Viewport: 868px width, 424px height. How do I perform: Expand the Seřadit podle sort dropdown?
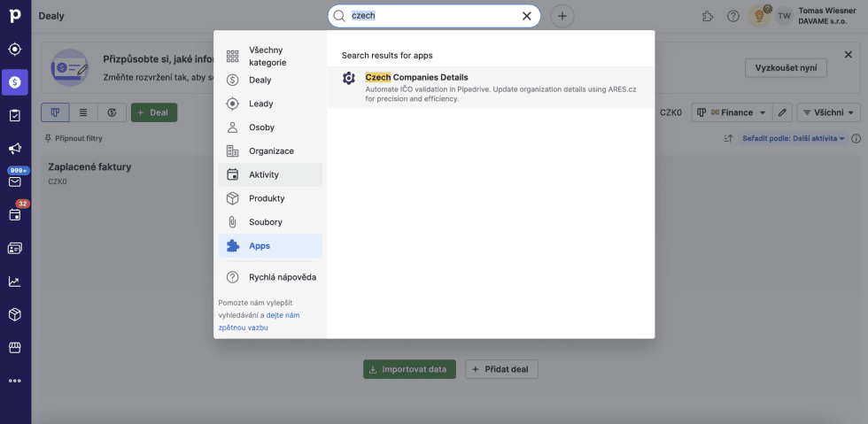click(x=793, y=138)
